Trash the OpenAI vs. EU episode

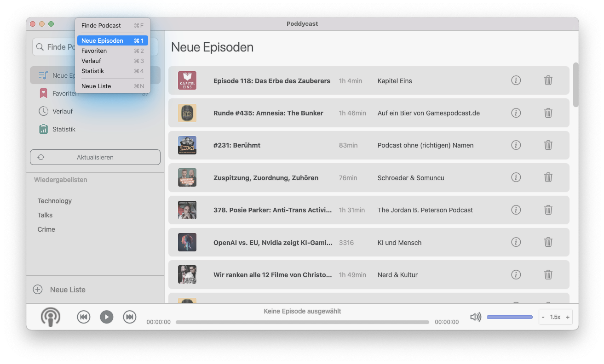548,242
